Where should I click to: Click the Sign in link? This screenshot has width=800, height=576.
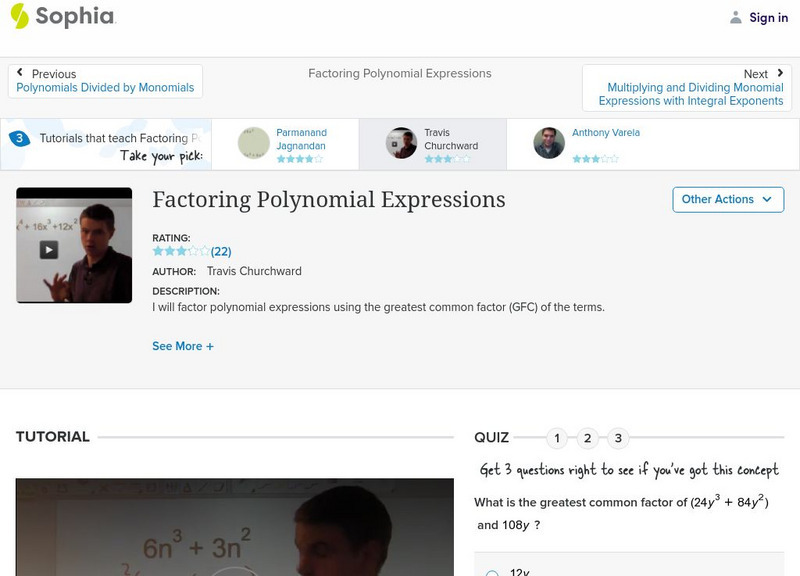768,17
